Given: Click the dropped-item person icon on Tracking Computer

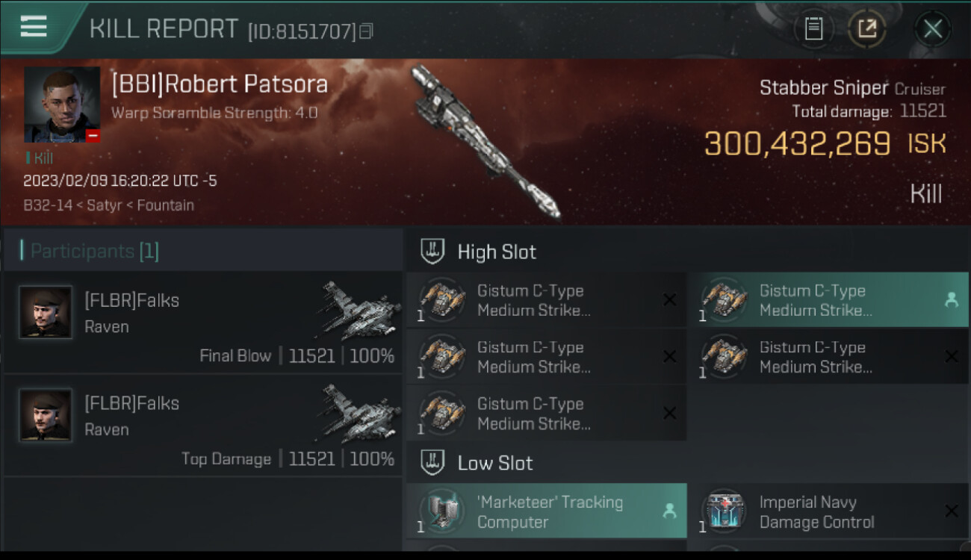Looking at the screenshot, I should click(x=669, y=511).
